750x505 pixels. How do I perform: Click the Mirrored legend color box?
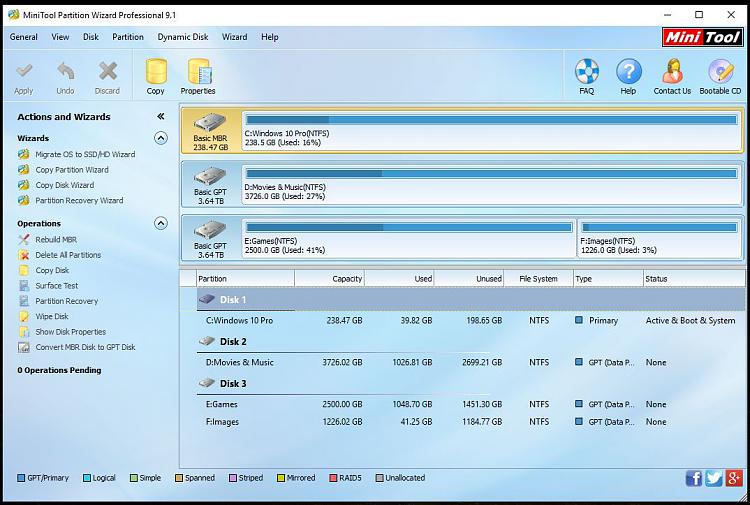click(x=281, y=478)
